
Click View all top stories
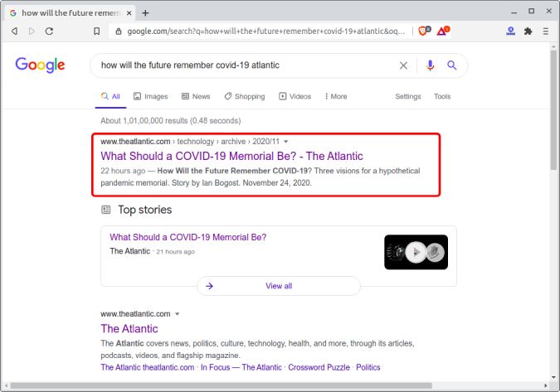click(x=279, y=286)
